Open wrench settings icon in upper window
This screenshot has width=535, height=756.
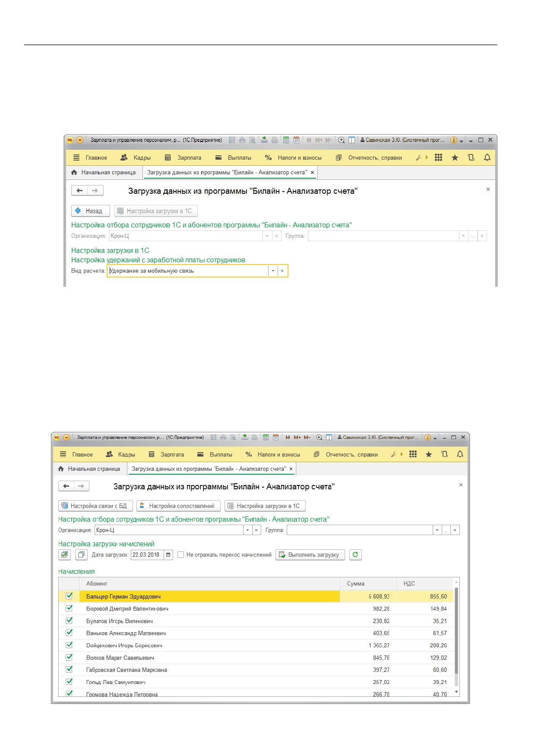[x=418, y=157]
